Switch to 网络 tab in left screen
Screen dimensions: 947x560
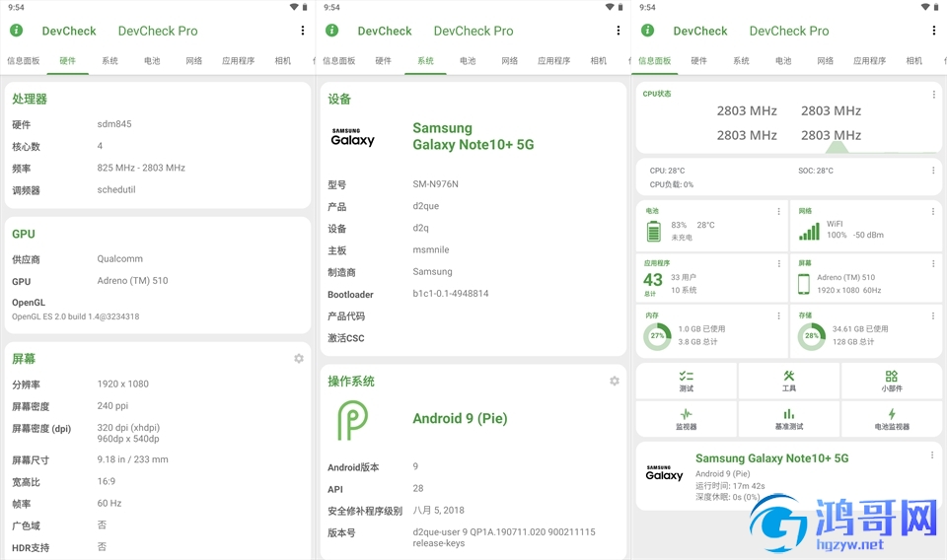194,61
